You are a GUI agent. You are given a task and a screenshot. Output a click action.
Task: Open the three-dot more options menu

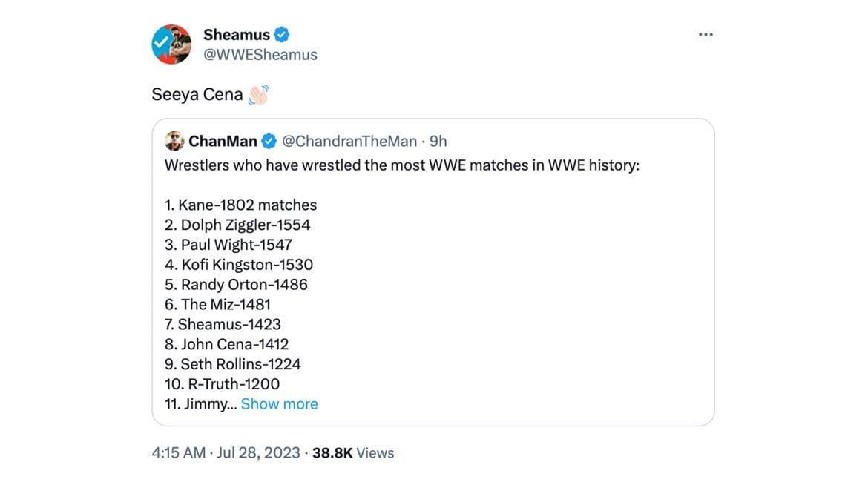coord(706,35)
